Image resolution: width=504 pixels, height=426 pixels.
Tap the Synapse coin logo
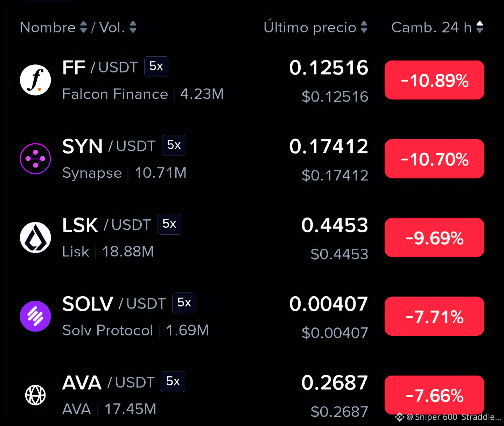[x=35, y=159]
